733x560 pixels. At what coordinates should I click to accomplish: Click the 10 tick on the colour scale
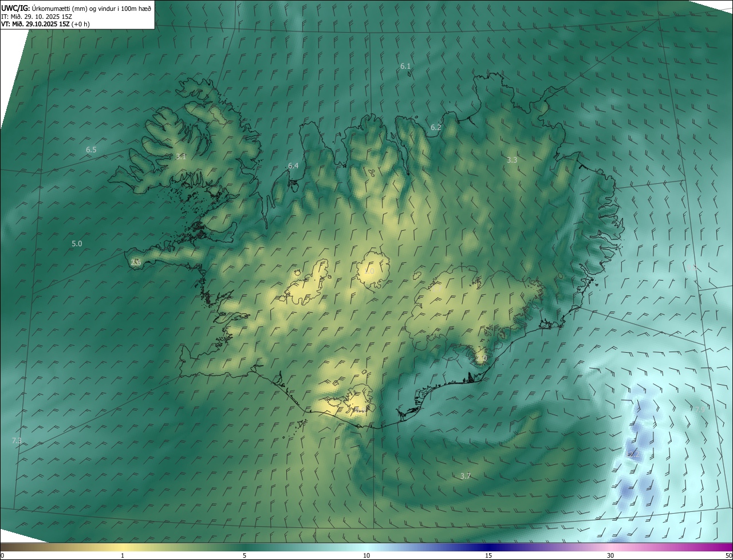point(366,555)
